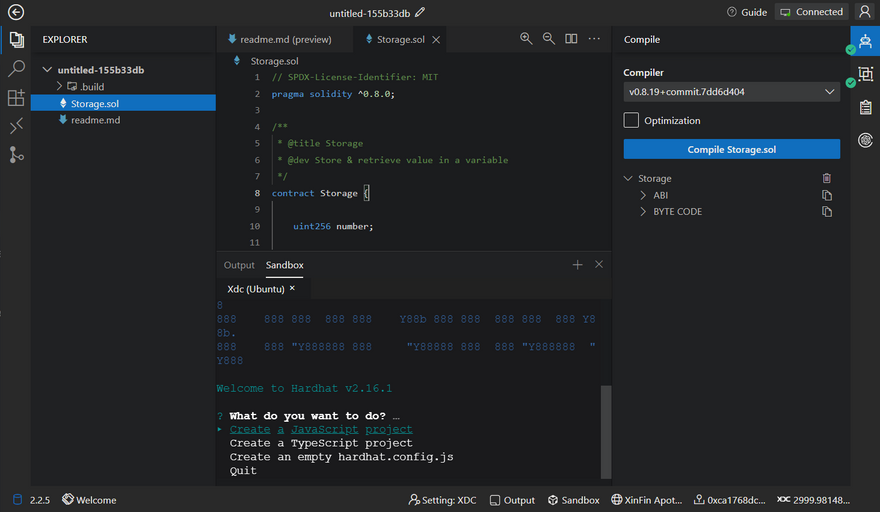Open the clipboard icon on right rail
Viewport: 880px width, 512px height.
(x=865, y=107)
